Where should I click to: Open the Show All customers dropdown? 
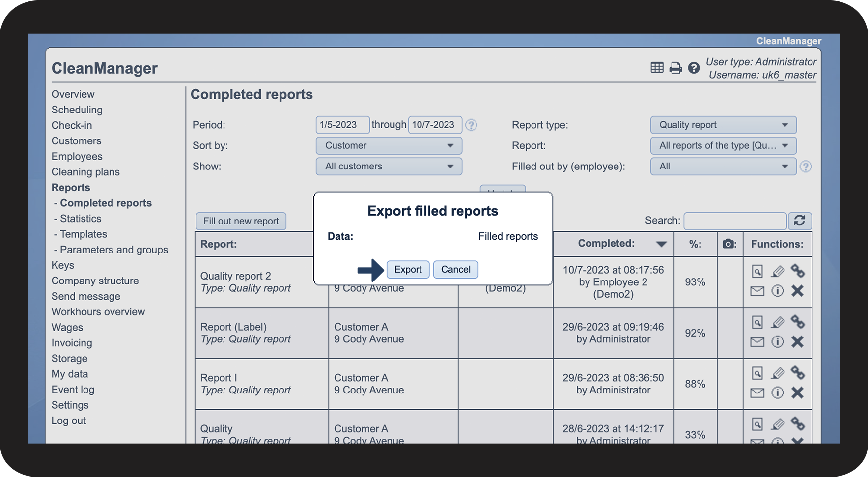(389, 166)
